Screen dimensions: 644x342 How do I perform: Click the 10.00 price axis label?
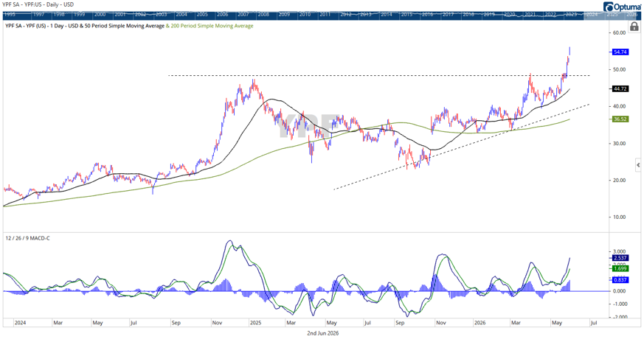click(x=619, y=217)
